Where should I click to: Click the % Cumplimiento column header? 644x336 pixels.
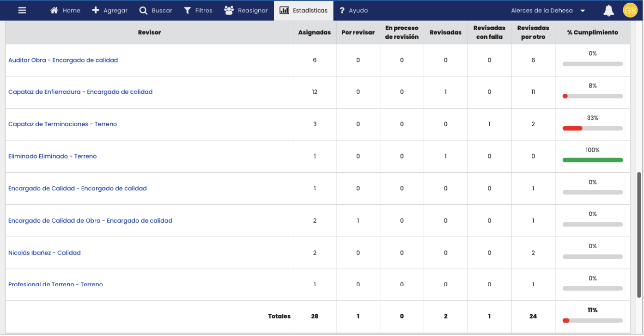pos(592,32)
